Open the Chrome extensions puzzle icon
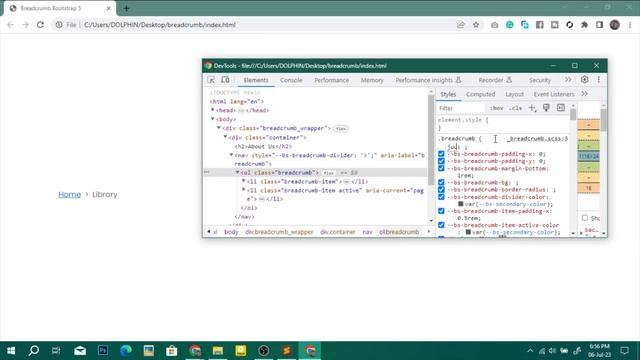 point(584,25)
